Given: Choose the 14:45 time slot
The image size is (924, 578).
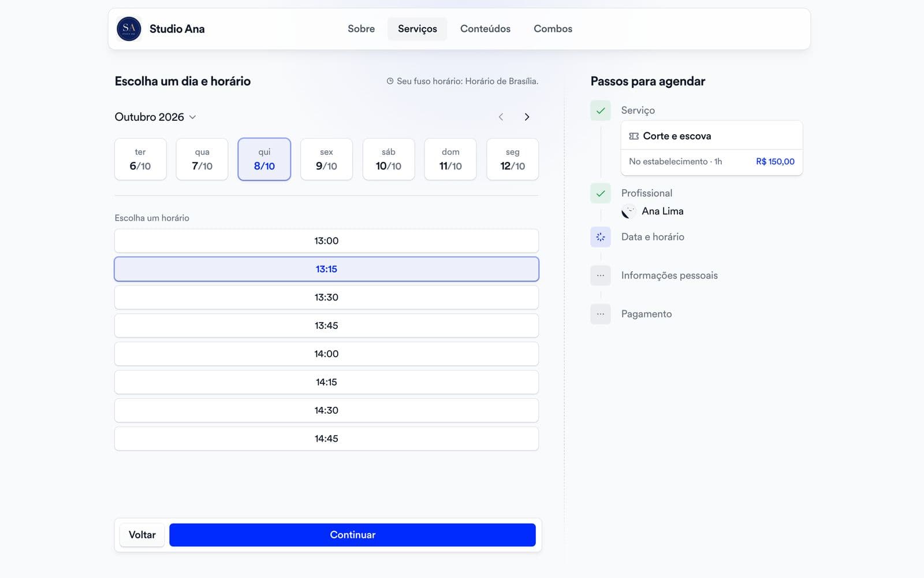Looking at the screenshot, I should coord(326,439).
